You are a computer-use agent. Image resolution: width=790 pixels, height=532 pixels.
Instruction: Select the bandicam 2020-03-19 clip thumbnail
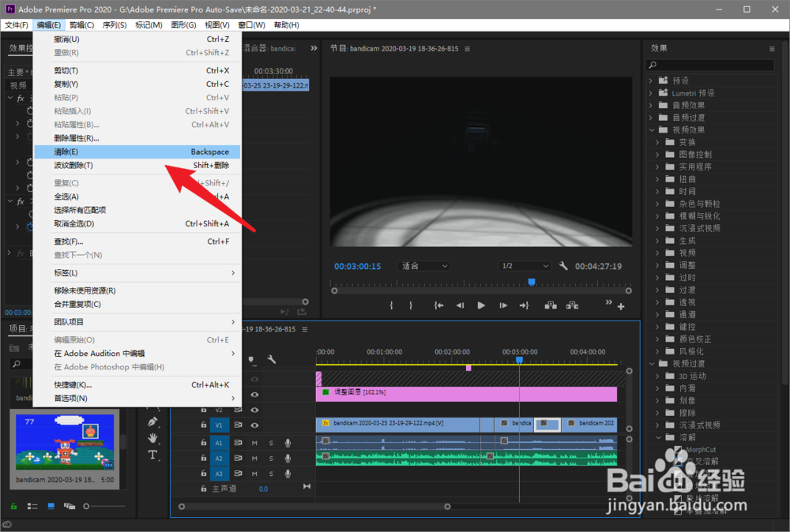65,441
